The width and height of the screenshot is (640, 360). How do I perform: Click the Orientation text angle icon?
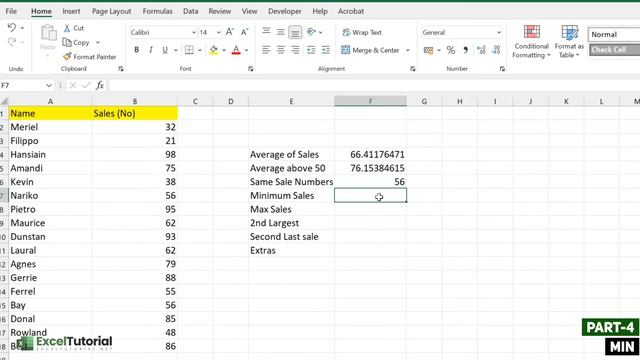(x=311, y=32)
